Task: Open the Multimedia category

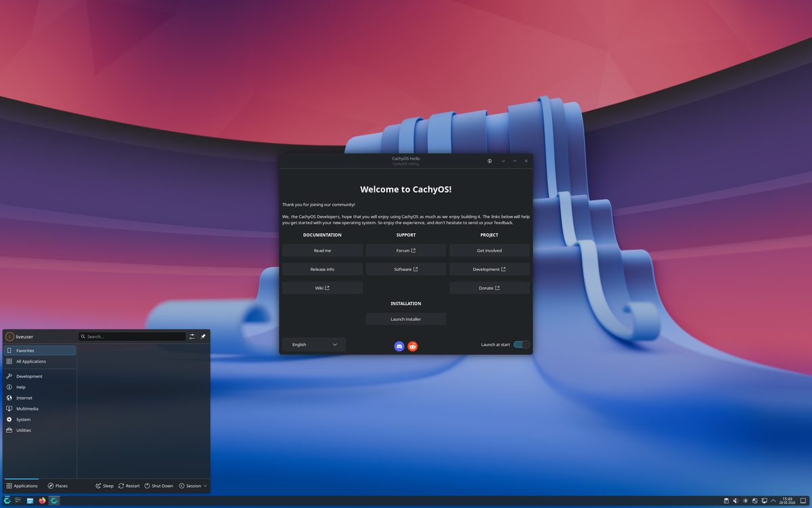Action: pos(39,409)
